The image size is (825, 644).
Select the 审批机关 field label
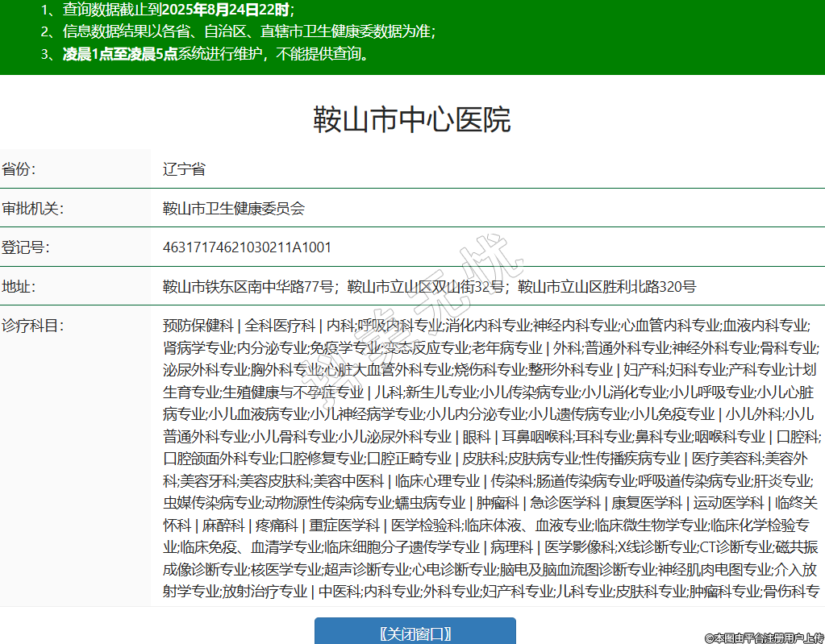pos(32,208)
